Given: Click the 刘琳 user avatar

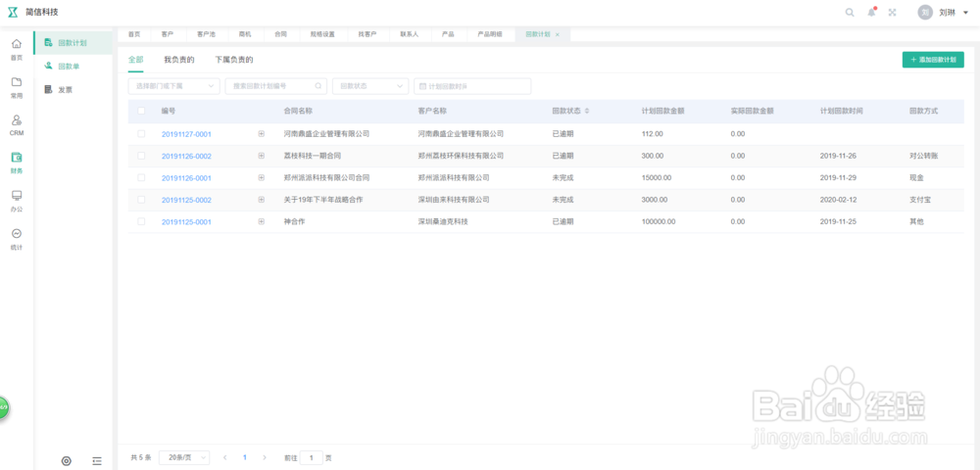Looking at the screenshot, I should (925, 13).
